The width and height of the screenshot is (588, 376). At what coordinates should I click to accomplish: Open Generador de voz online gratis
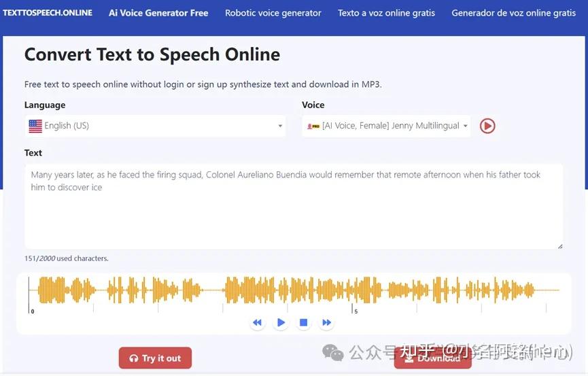click(513, 13)
